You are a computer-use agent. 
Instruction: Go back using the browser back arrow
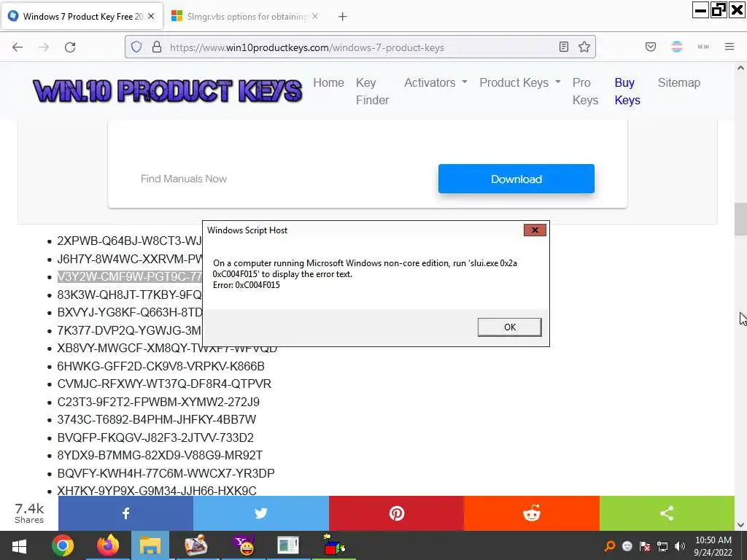18,47
